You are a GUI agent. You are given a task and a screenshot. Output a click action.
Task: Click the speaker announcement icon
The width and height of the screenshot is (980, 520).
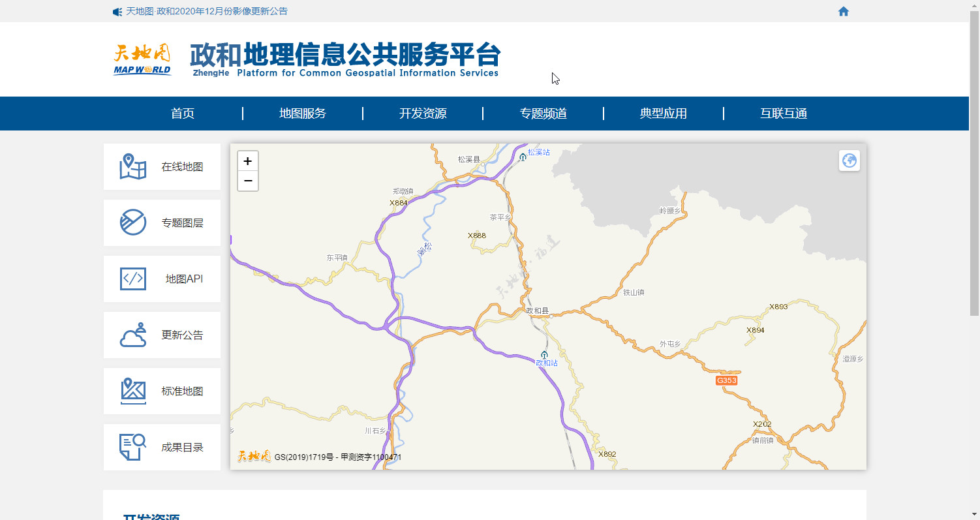tap(117, 12)
